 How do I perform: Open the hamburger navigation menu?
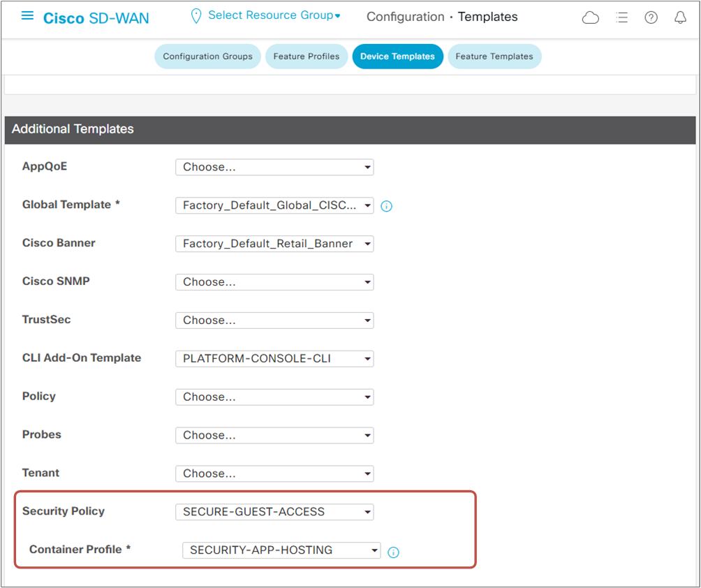tap(27, 15)
